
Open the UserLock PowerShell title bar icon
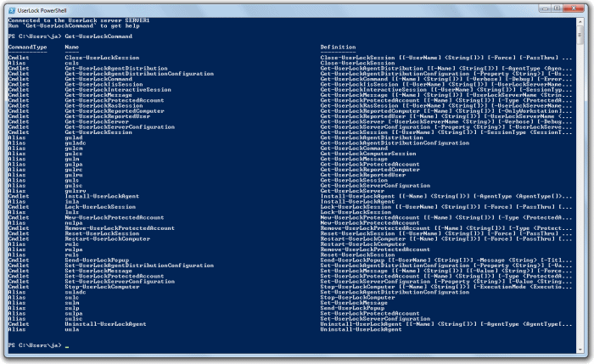click(x=12, y=10)
